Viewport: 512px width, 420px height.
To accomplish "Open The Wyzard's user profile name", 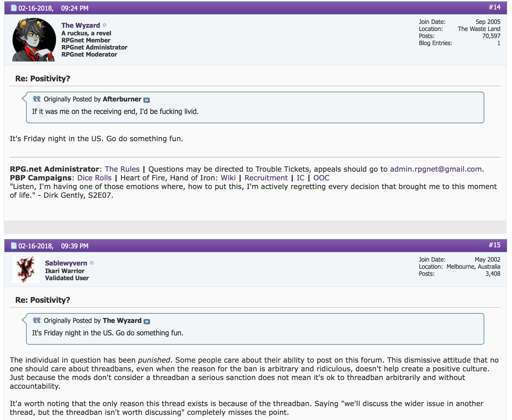I will pos(81,25).
